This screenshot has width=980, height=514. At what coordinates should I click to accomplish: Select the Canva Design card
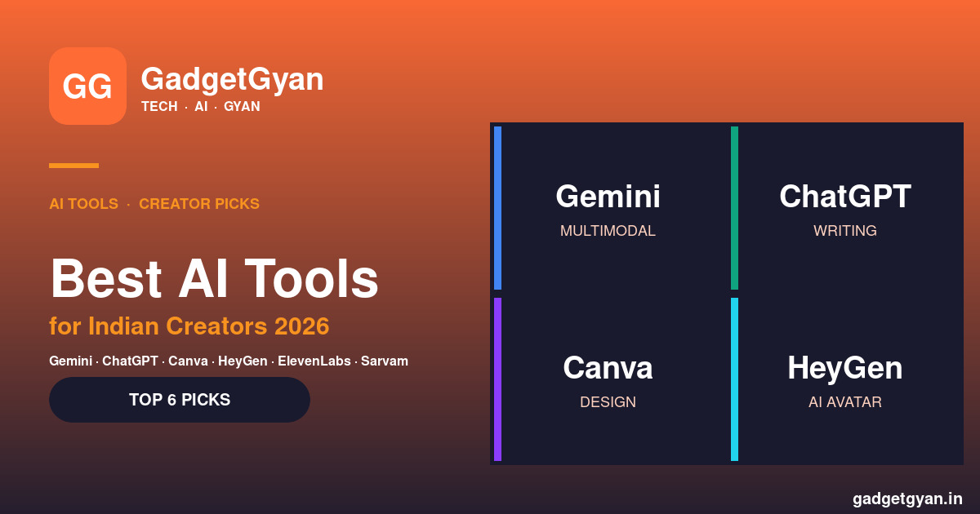tap(608, 379)
